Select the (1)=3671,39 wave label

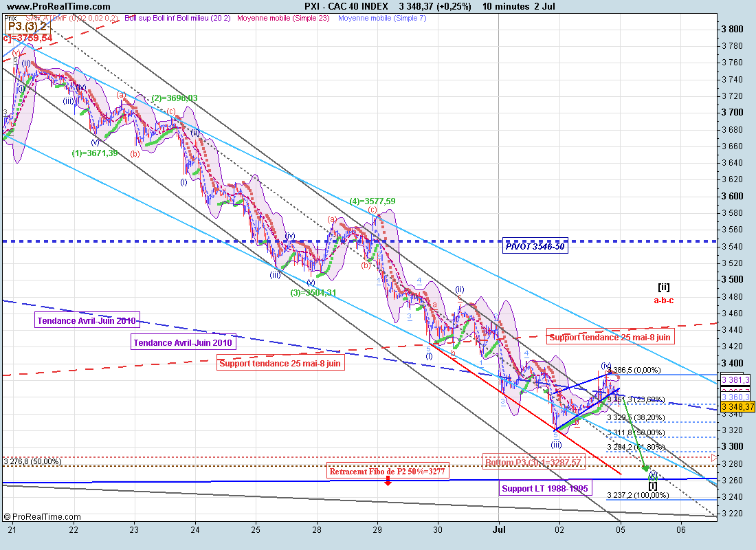(95, 153)
